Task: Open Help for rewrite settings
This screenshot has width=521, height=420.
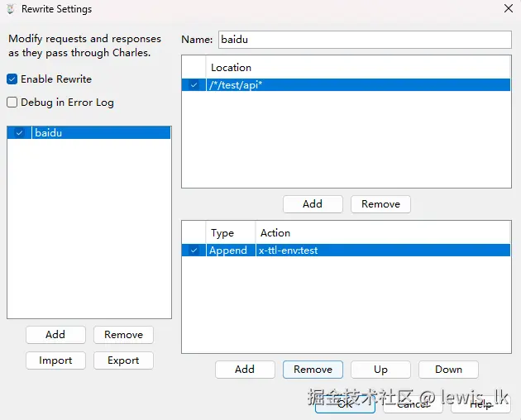Action: (x=480, y=404)
